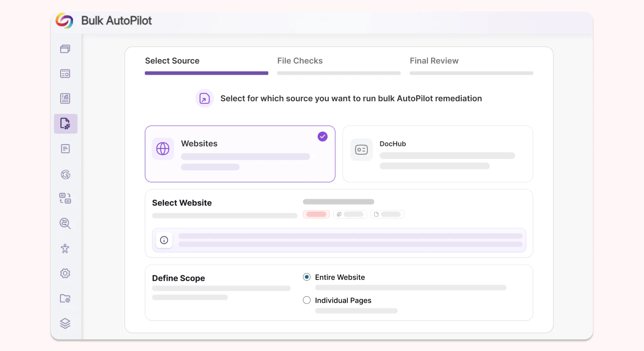
Task: Click the Individual Pages label
Action: click(343, 300)
